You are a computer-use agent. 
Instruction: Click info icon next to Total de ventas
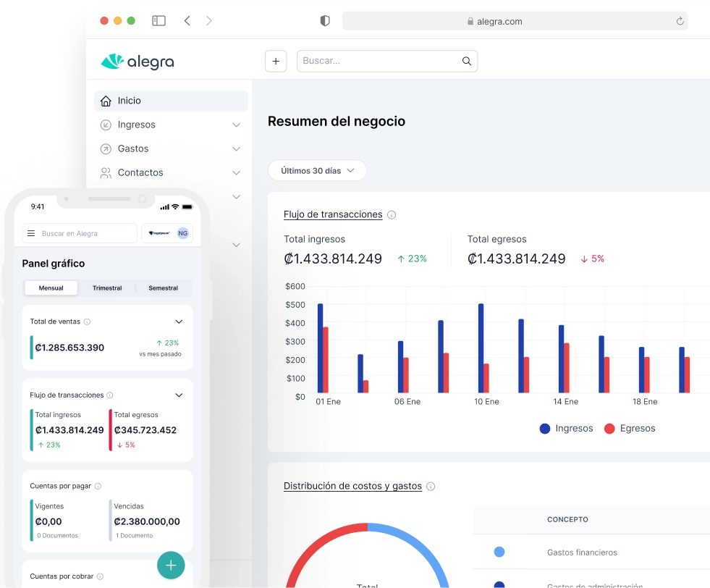tap(88, 322)
